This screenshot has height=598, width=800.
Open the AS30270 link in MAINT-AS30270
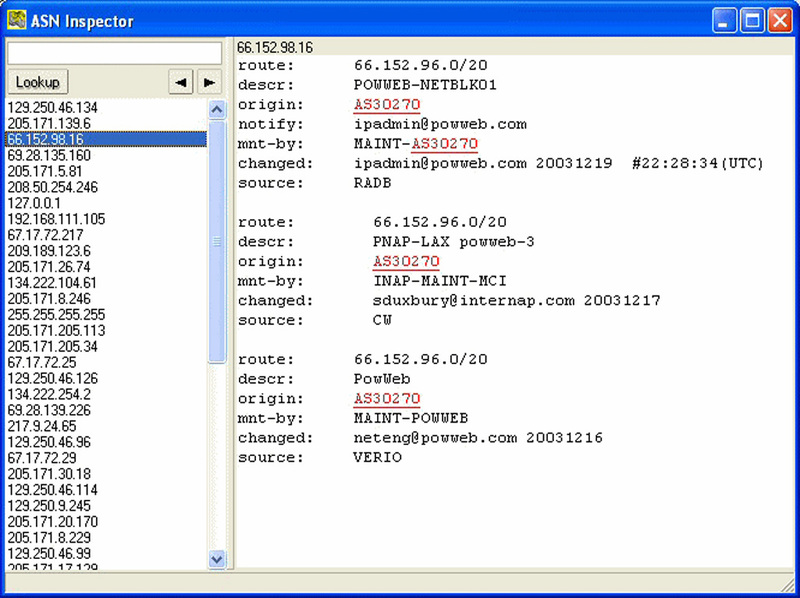[x=444, y=144]
